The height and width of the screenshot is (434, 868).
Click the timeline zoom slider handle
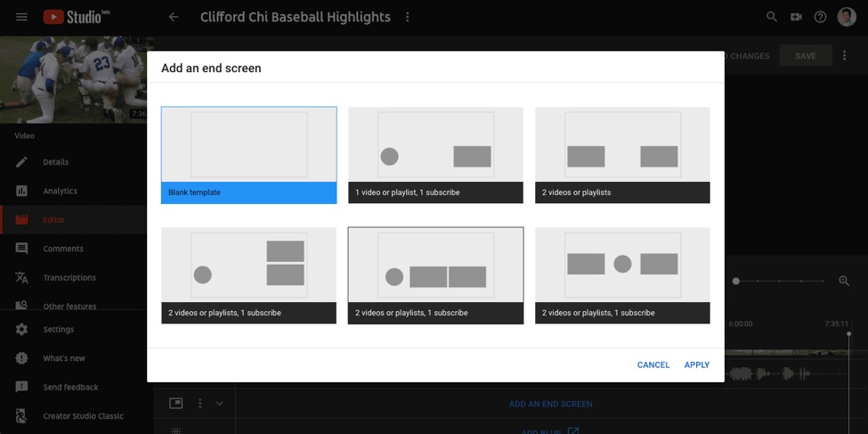tap(735, 281)
